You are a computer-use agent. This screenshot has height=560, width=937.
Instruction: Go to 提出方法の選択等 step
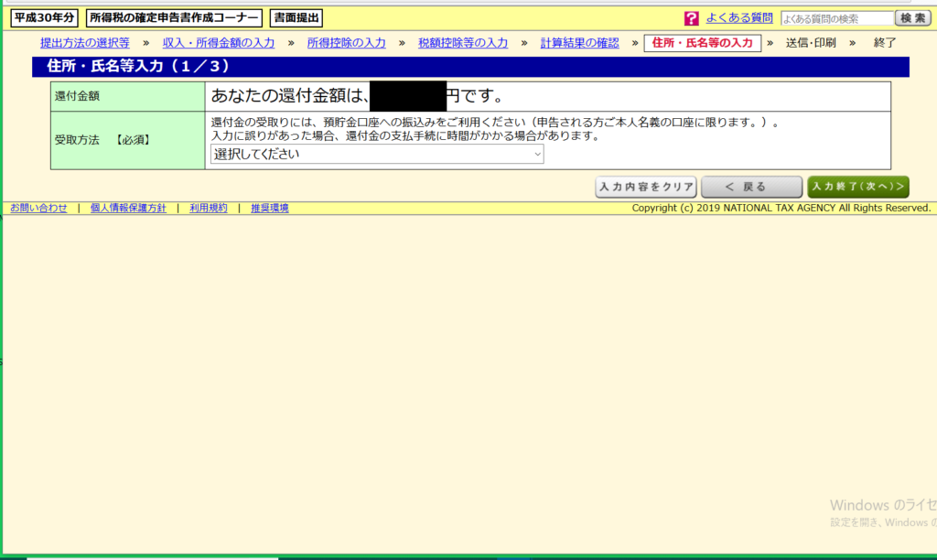pyautogui.click(x=85, y=43)
